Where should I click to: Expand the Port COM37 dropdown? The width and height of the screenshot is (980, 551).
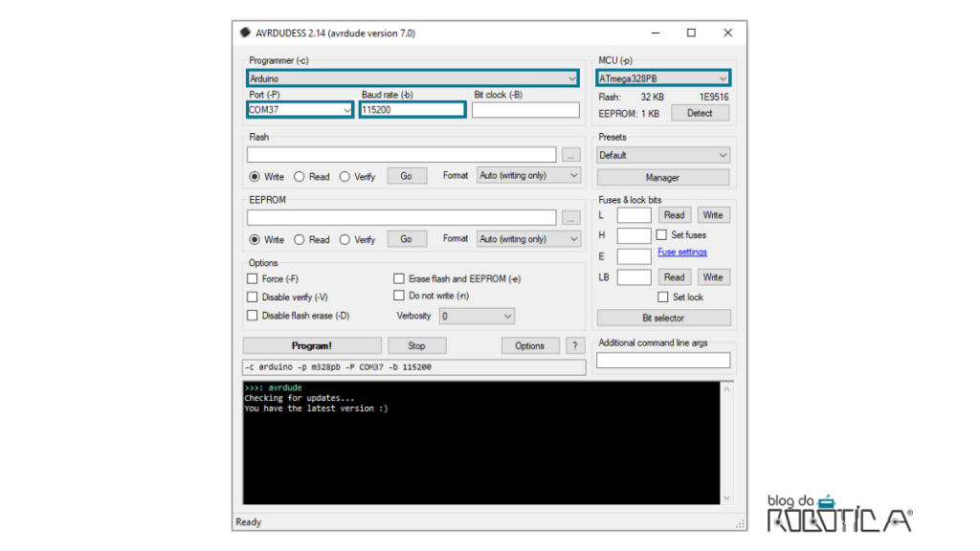point(300,110)
